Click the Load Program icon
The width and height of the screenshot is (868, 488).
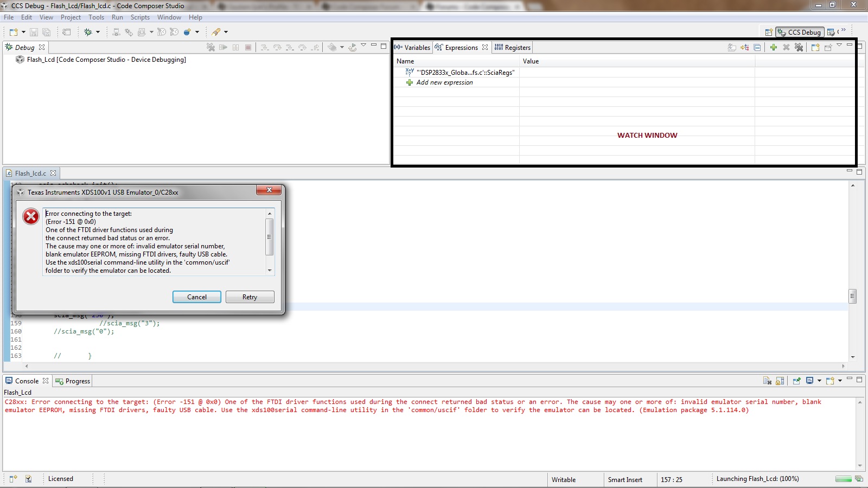pyautogui.click(x=142, y=32)
